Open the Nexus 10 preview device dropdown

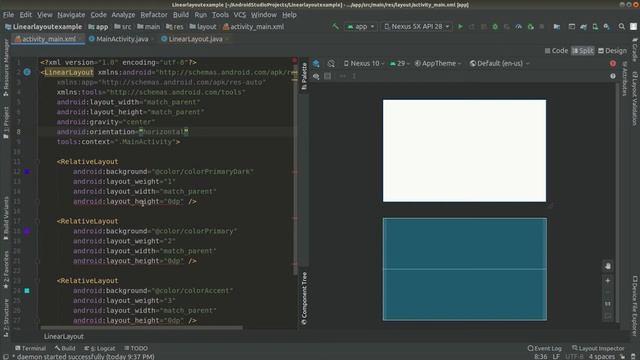364,63
